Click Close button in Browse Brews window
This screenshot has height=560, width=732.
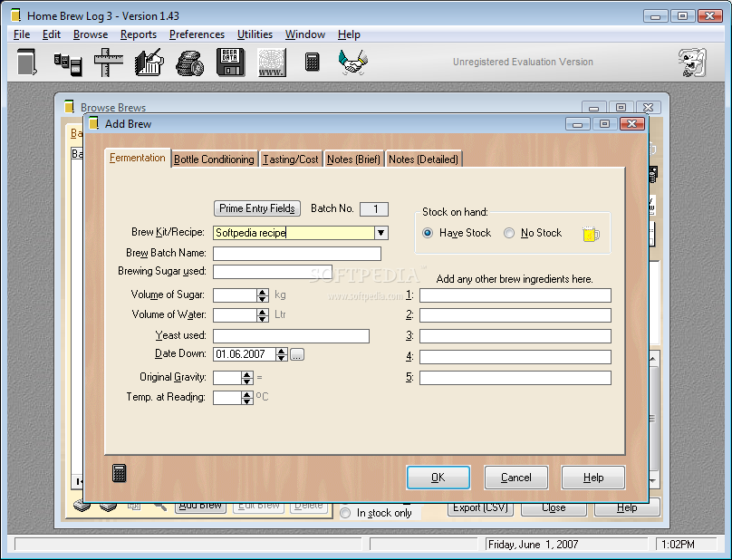click(x=554, y=508)
